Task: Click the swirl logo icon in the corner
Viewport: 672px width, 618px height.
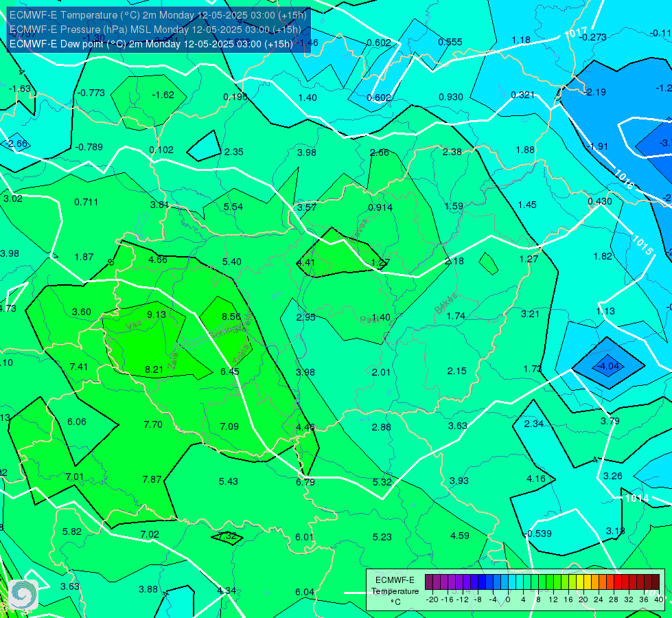Action: click(x=23, y=595)
